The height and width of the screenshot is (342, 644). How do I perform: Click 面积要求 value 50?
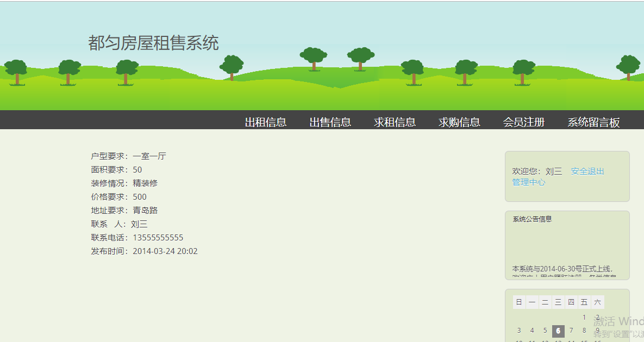[x=137, y=170]
